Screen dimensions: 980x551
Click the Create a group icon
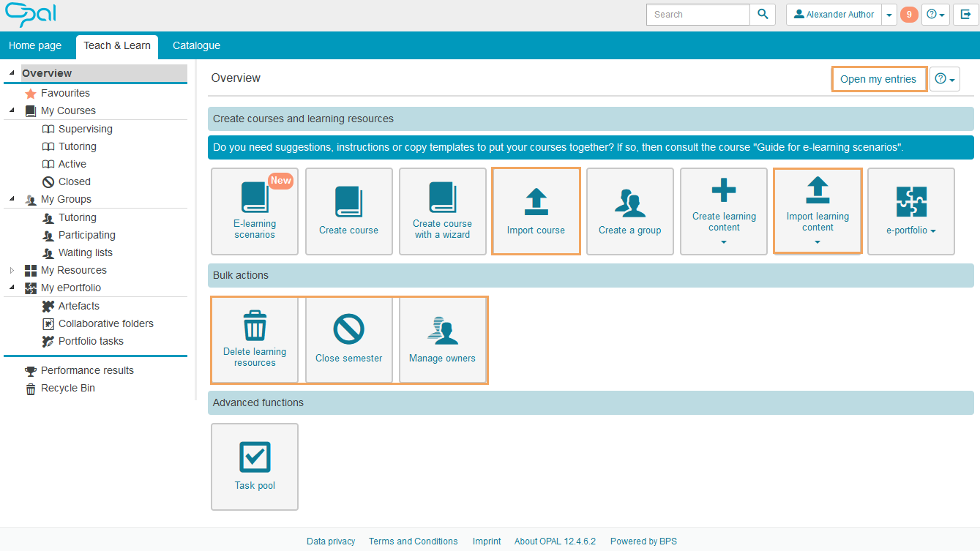[x=629, y=203]
